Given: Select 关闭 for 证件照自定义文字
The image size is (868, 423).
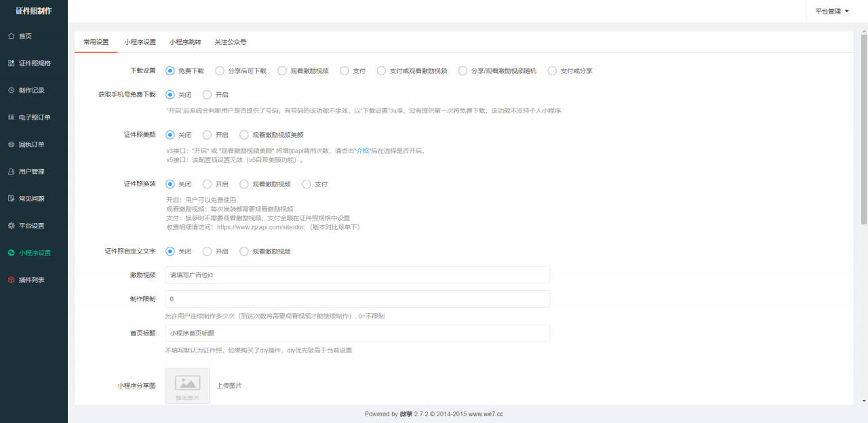Looking at the screenshot, I should tap(170, 251).
